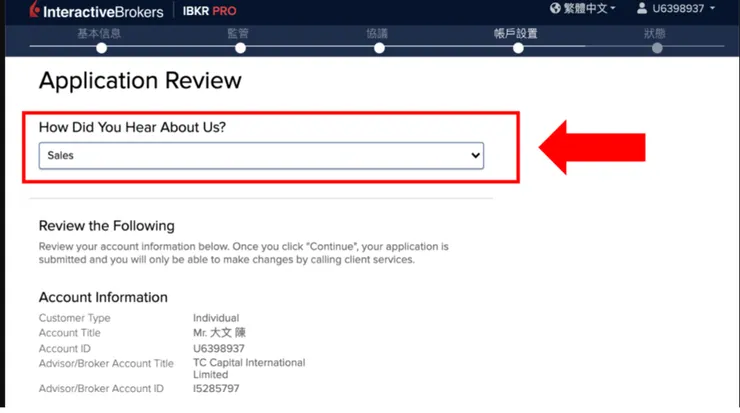Image resolution: width=740 pixels, height=413 pixels.
Task: Click the globe language icon
Action: (x=555, y=8)
